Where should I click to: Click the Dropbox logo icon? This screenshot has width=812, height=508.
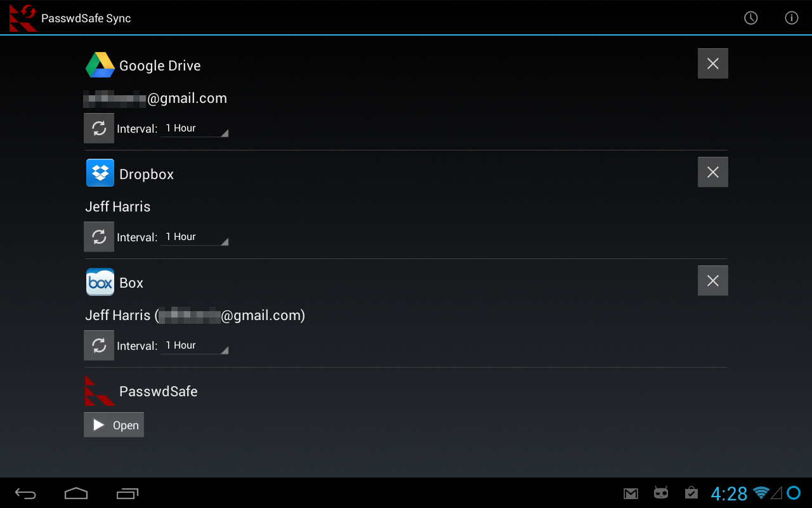(x=100, y=173)
